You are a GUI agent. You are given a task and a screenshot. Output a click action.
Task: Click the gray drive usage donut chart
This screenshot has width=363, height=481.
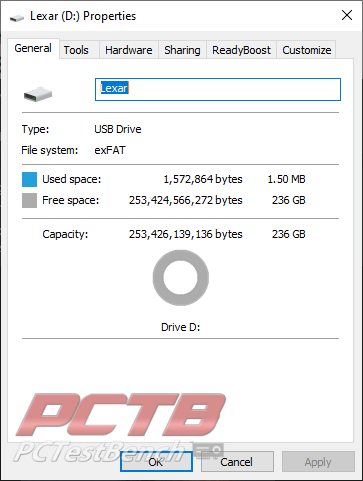pyautogui.click(x=181, y=278)
